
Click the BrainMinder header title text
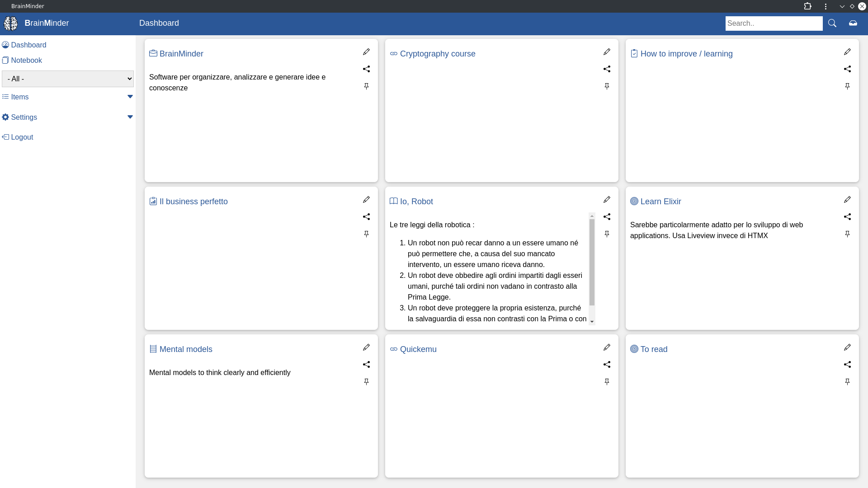pos(47,23)
